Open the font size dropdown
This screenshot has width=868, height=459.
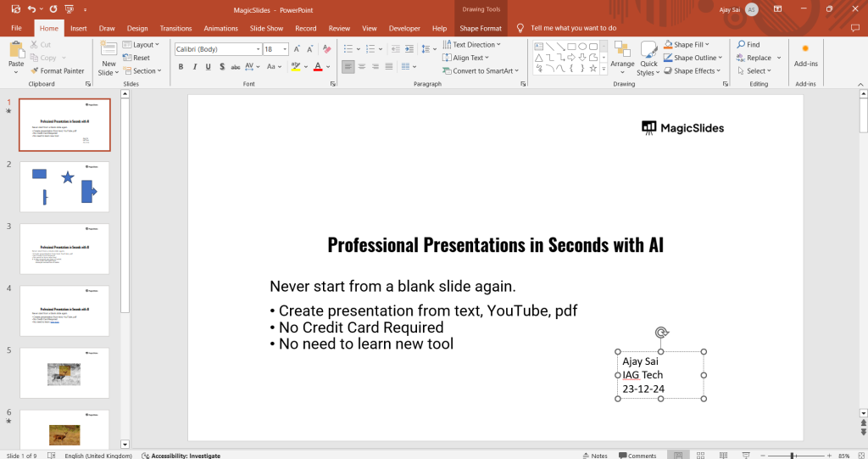(285, 49)
